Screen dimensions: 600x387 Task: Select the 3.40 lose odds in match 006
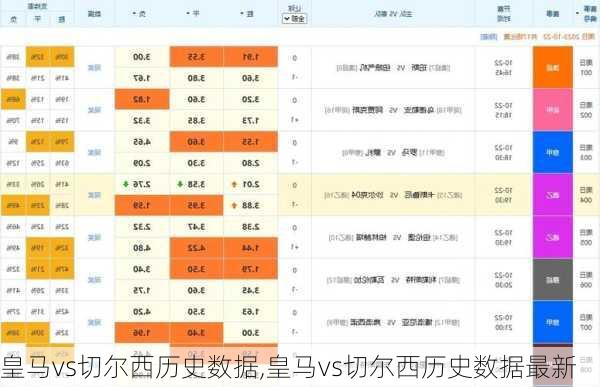pyautogui.click(x=142, y=269)
